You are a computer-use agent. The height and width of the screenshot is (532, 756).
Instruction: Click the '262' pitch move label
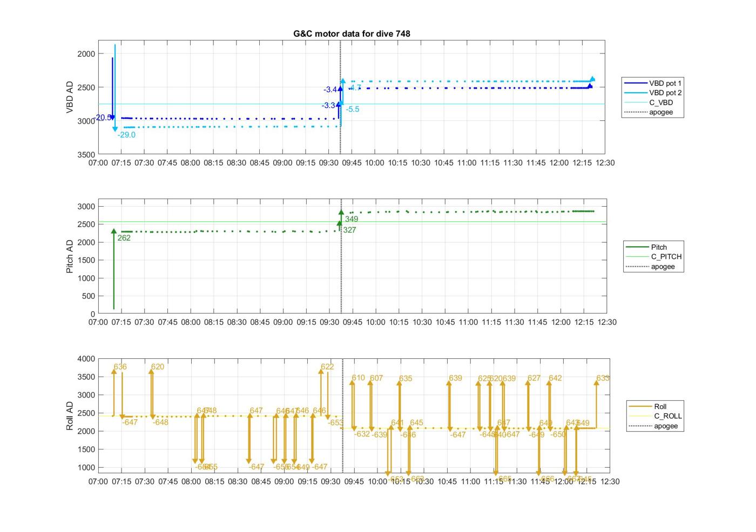[124, 238]
